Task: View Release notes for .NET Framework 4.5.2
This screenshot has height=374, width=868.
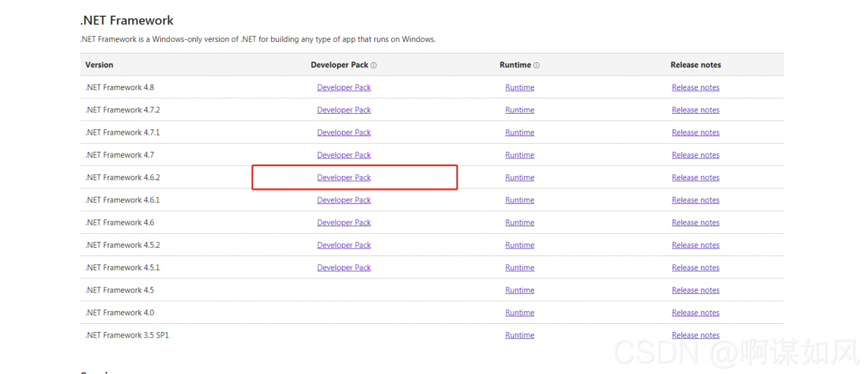Action: click(x=696, y=245)
